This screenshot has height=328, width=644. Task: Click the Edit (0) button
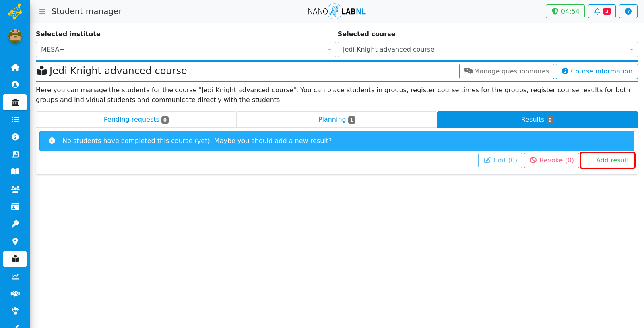(x=500, y=160)
